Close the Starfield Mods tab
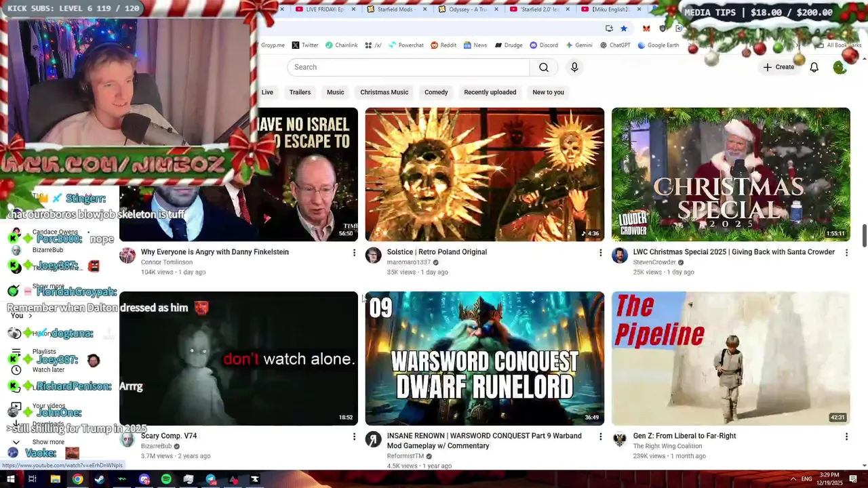The image size is (868, 488). pyautogui.click(x=426, y=9)
